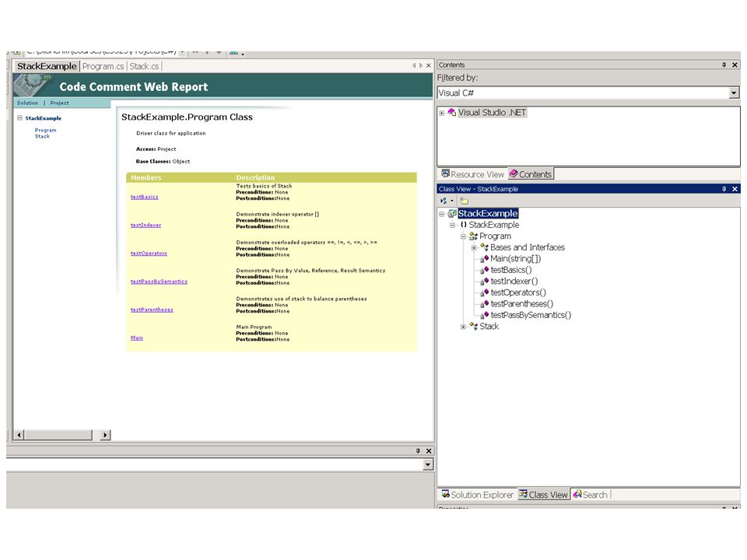Collapse the StackExample project node in Class View

coord(442,214)
